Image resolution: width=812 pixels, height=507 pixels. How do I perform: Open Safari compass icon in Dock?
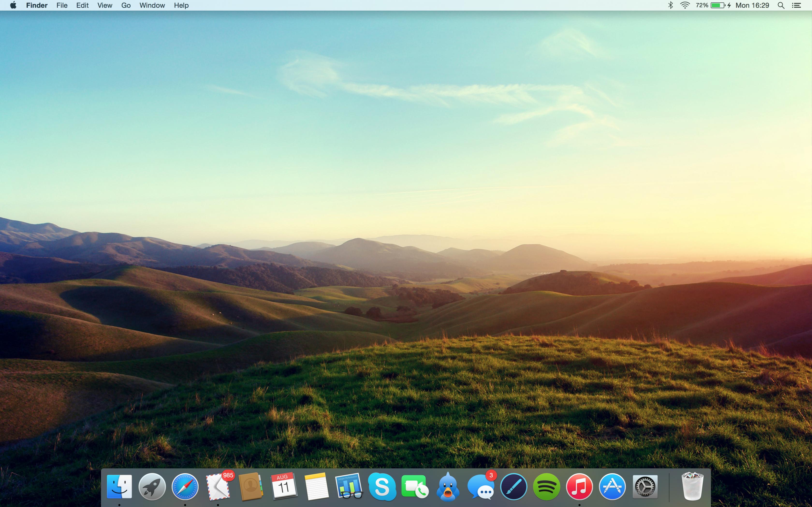tap(185, 486)
